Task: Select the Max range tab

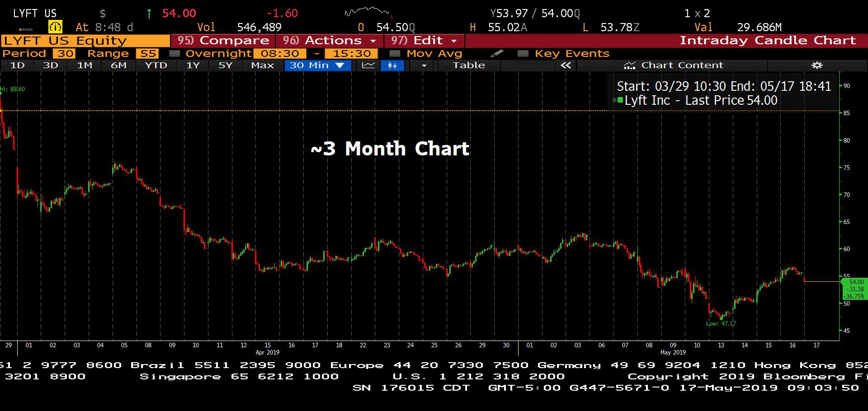Action: [263, 65]
